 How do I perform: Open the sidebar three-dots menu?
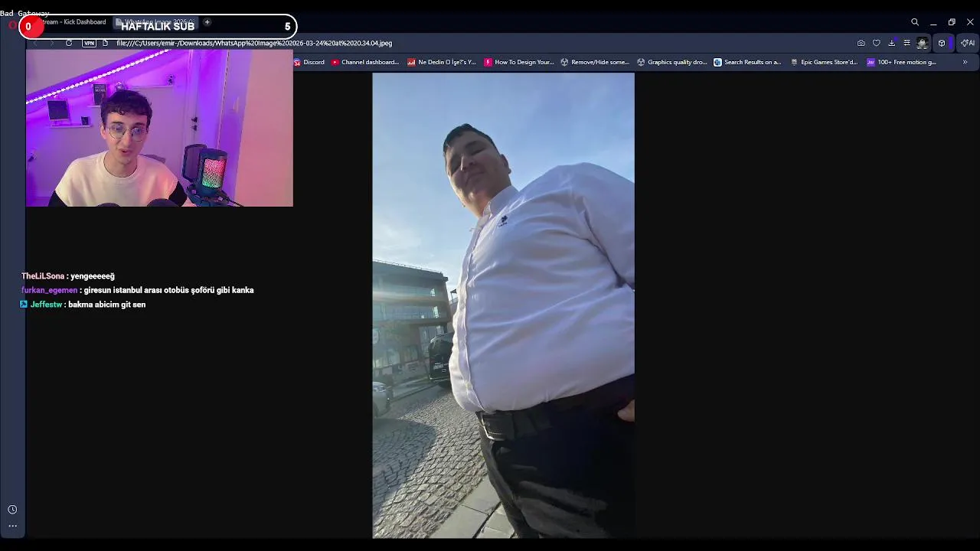12,527
